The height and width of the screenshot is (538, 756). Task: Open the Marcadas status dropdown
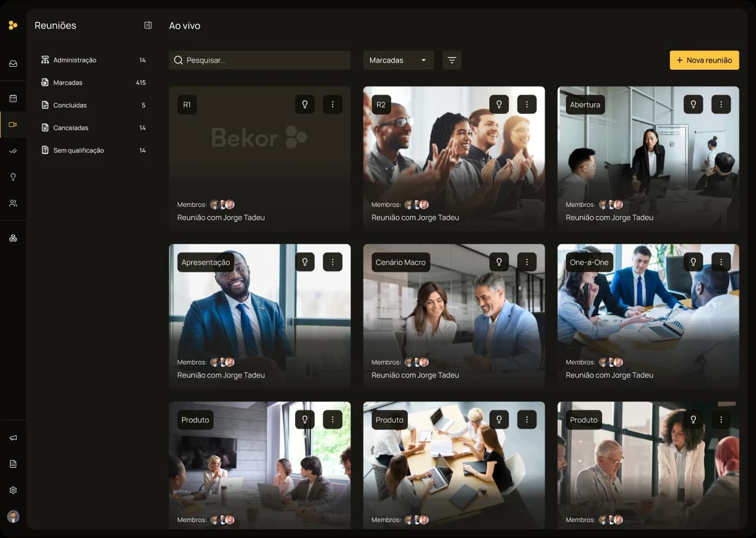pyautogui.click(x=398, y=60)
